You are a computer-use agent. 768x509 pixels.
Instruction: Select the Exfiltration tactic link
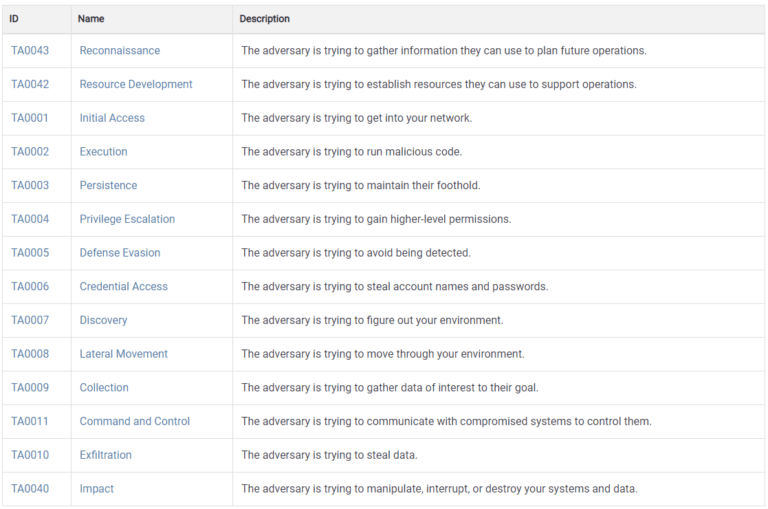[105, 455]
